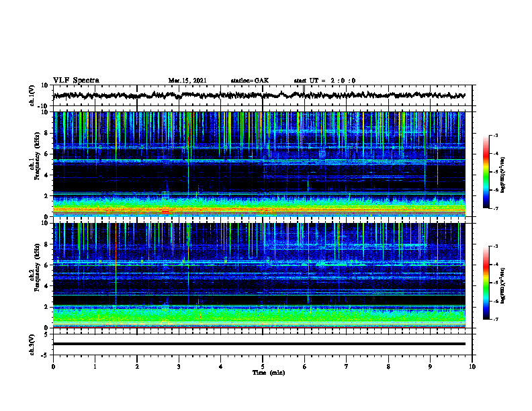Click the ch.2 PSD color scale bar
Screen dimensions: 532x411
pyautogui.click(x=486, y=283)
